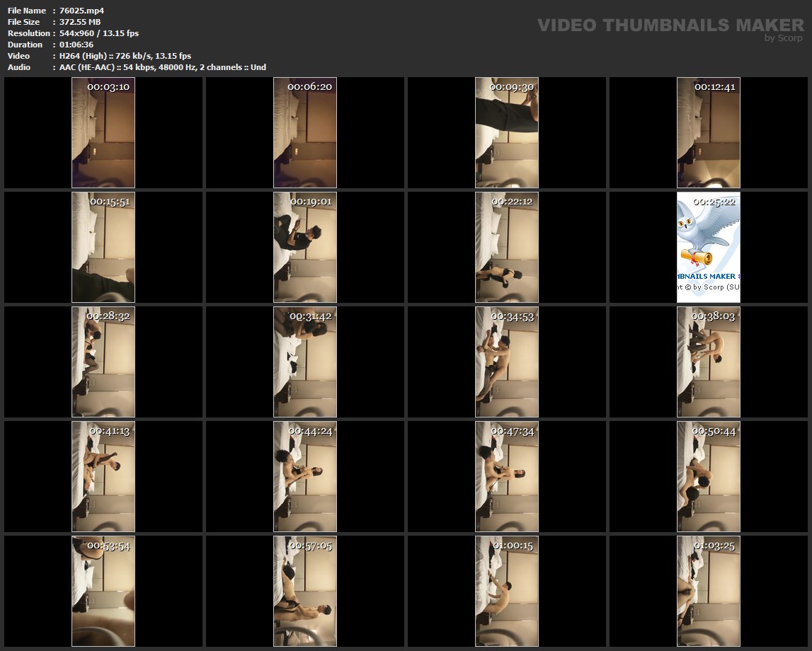This screenshot has width=812, height=651.
Task: Click the frame labeled 00:19:01
Action: (305, 247)
